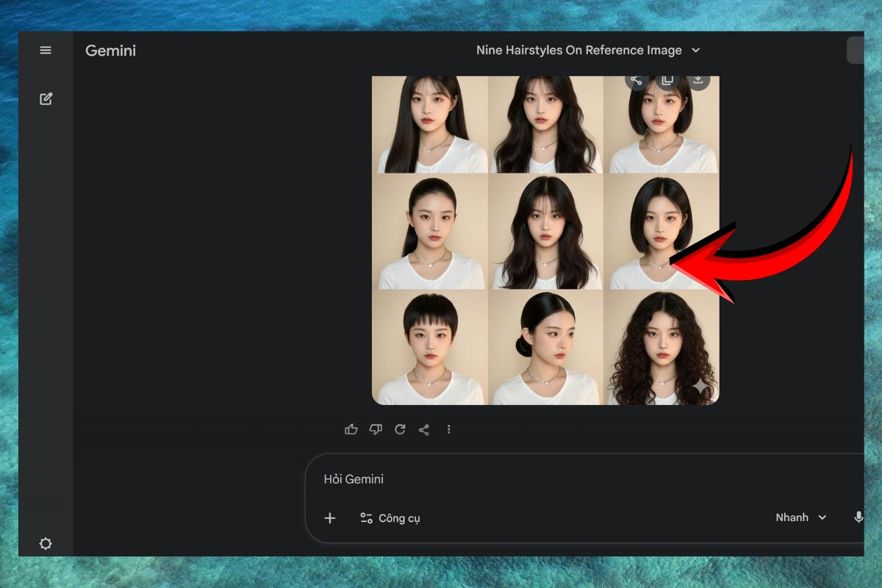Open the Nhanh model selector dropdown
Screen dimensions: 882x588
[800, 517]
